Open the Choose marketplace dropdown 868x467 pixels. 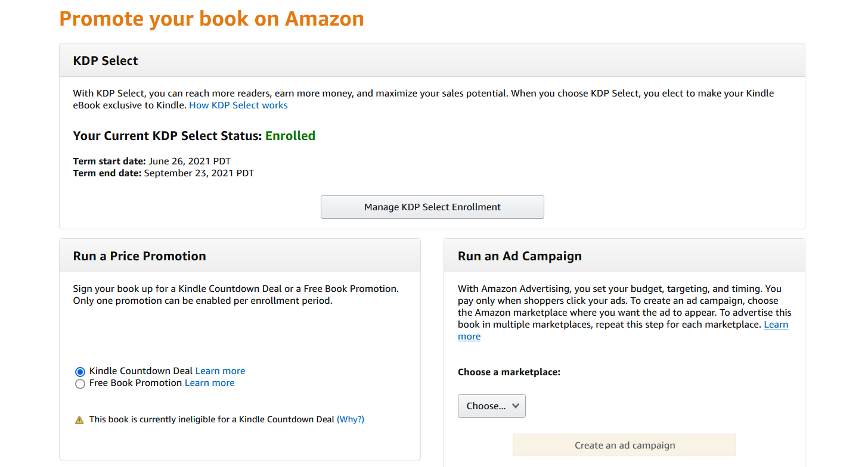pyautogui.click(x=491, y=406)
